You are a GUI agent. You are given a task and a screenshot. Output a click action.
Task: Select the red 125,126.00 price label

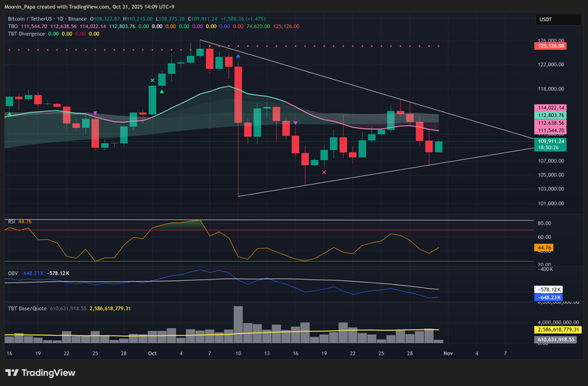tap(551, 46)
